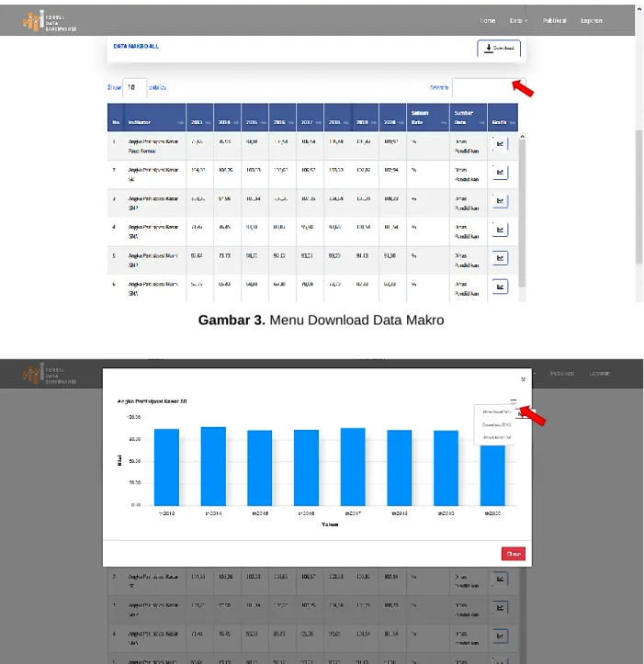Click the Show entries number field
Image resolution: width=644 pixels, height=664 pixels.
point(135,87)
